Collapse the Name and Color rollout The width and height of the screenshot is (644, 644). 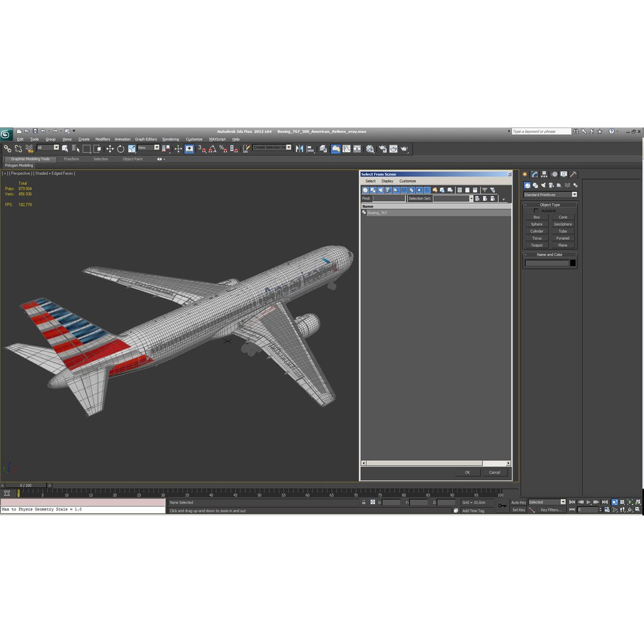point(550,255)
